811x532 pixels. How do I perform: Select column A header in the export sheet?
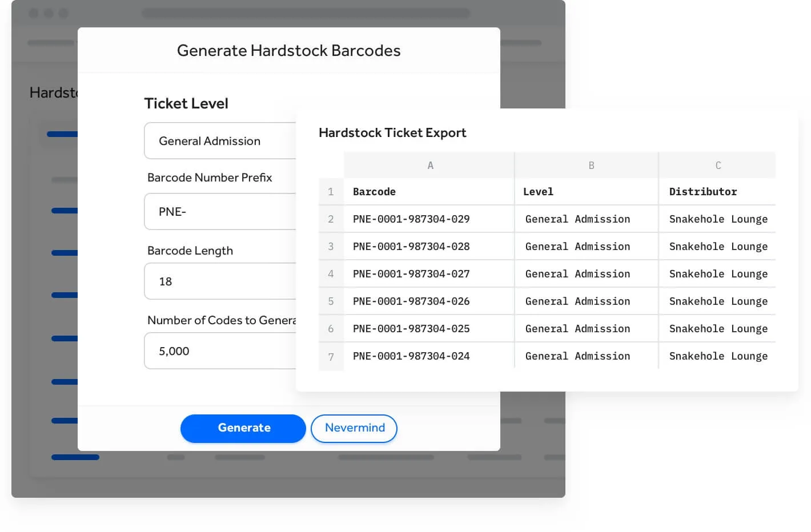[430, 165]
